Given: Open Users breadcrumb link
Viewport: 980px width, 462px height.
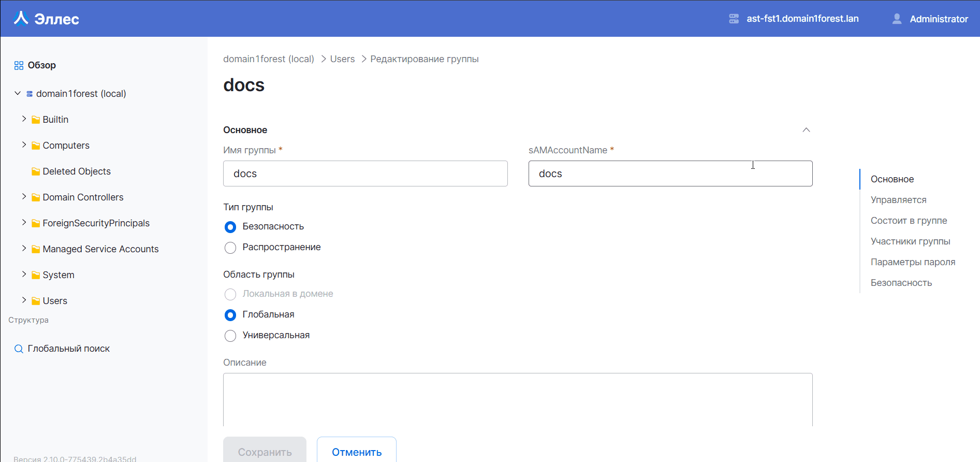Looking at the screenshot, I should 342,59.
